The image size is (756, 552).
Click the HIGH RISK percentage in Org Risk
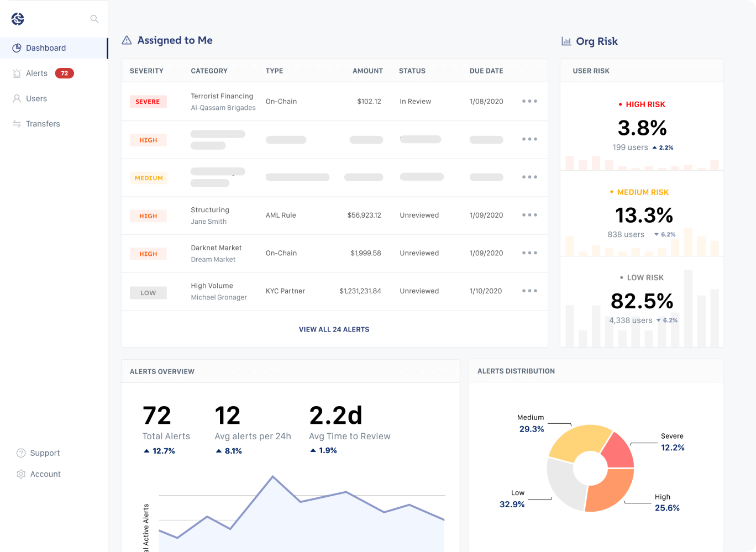point(642,129)
